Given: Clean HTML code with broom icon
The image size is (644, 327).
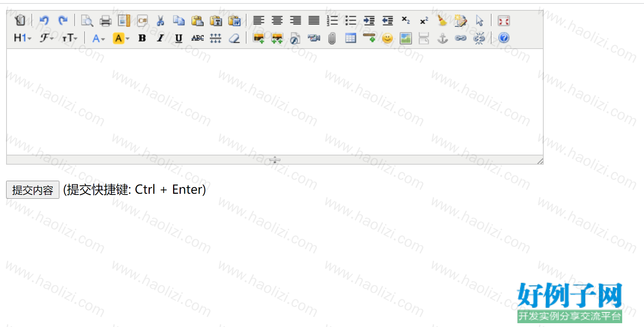Looking at the screenshot, I should tap(443, 20).
